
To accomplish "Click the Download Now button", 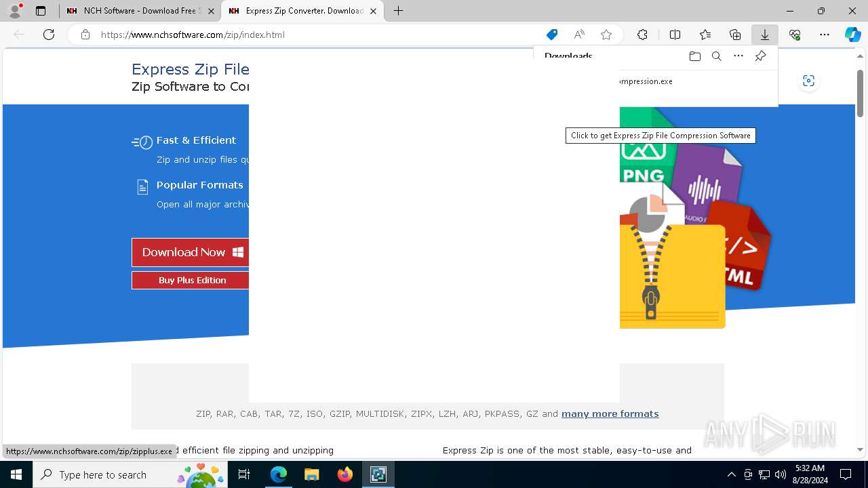I will [x=191, y=252].
